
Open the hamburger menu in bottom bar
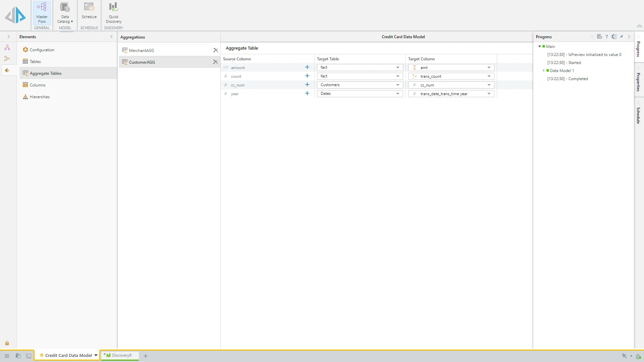coord(7,356)
